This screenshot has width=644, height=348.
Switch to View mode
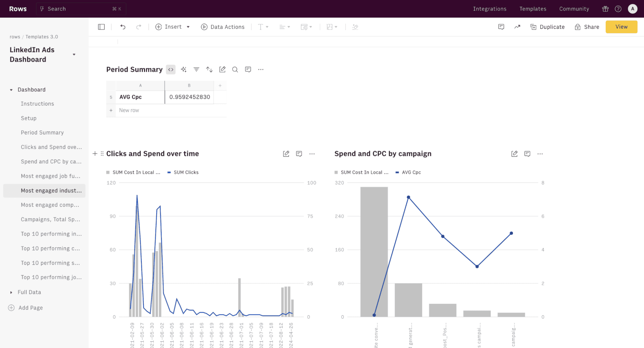621,27
